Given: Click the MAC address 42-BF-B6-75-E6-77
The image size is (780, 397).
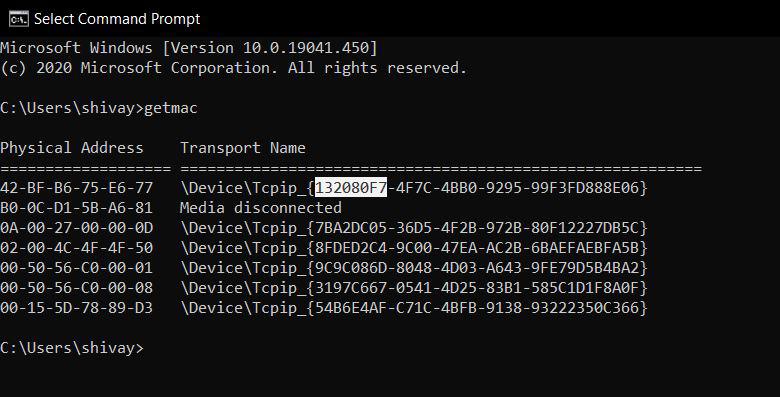Looking at the screenshot, I should (77, 188).
